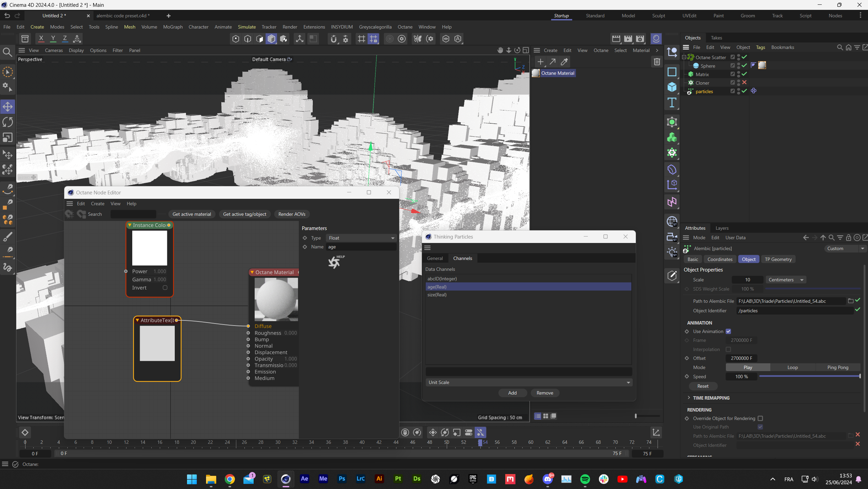Click the Get active material button

pos(191,214)
